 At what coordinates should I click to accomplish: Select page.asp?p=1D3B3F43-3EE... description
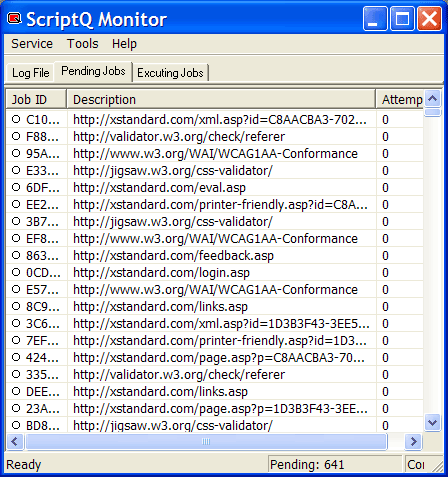220,409
